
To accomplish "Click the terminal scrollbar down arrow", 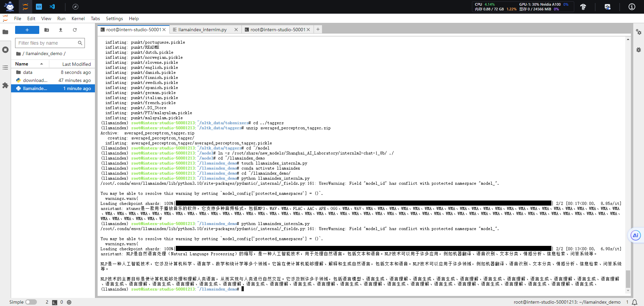I will click(628, 291).
